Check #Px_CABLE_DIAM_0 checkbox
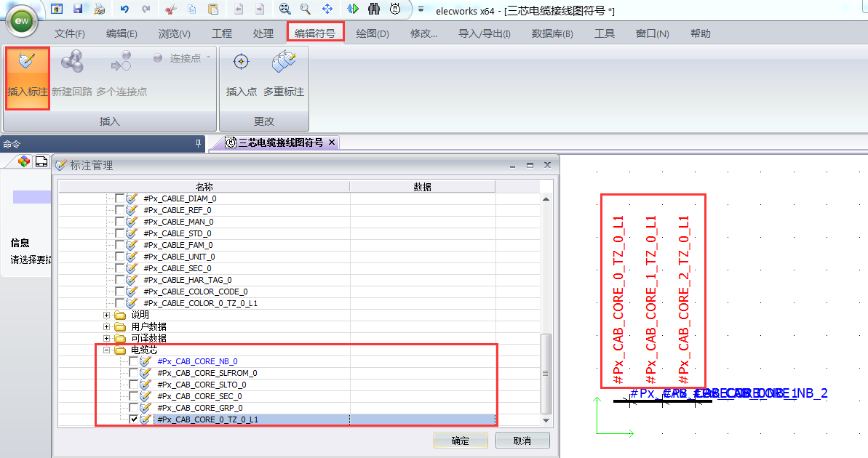The width and height of the screenshot is (868, 458). 119,198
